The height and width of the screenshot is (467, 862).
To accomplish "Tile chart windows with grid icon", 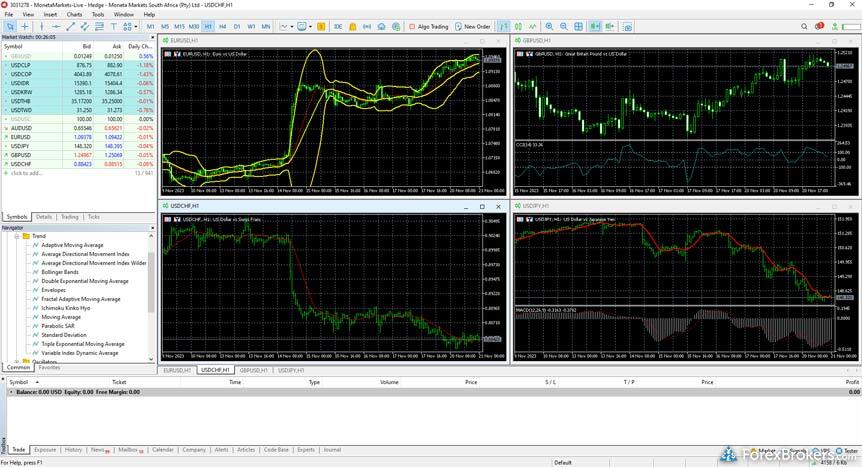I will coord(578,26).
